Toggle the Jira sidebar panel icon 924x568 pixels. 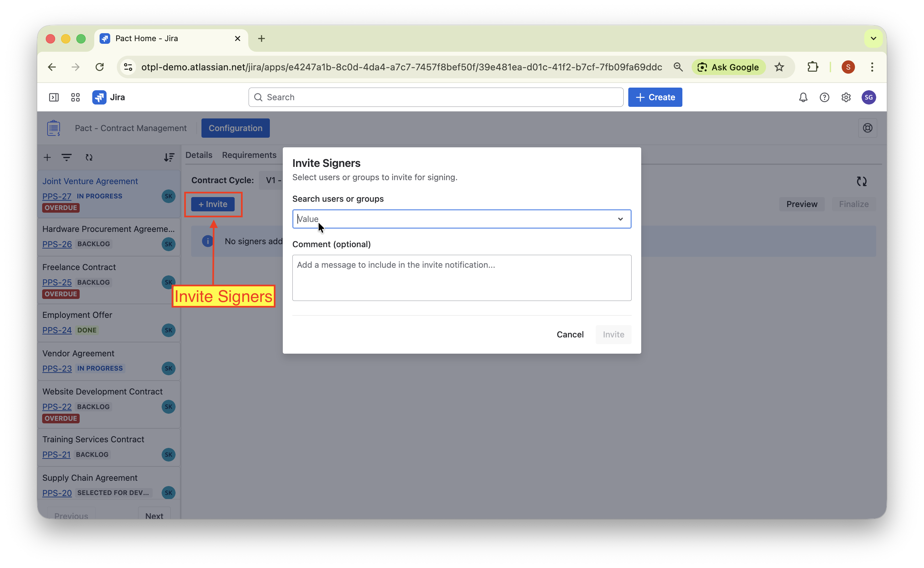54,97
